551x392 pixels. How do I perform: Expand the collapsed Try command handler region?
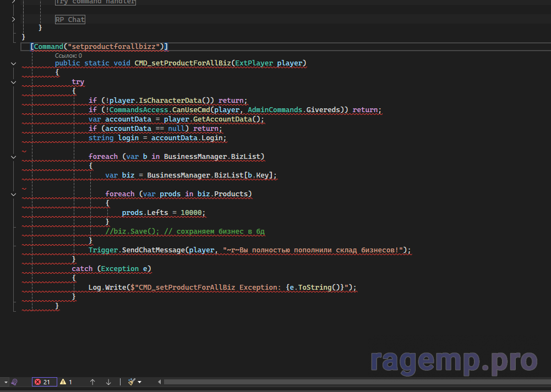pyautogui.click(x=14, y=2)
